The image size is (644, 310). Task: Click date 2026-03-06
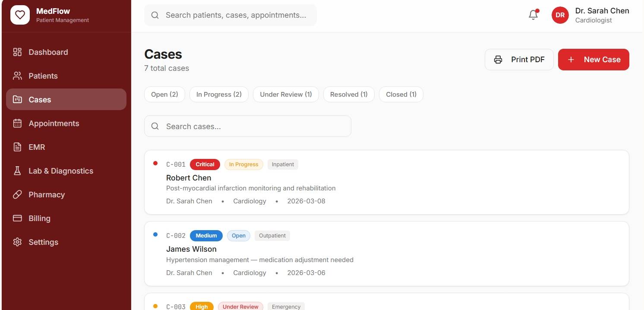306,273
